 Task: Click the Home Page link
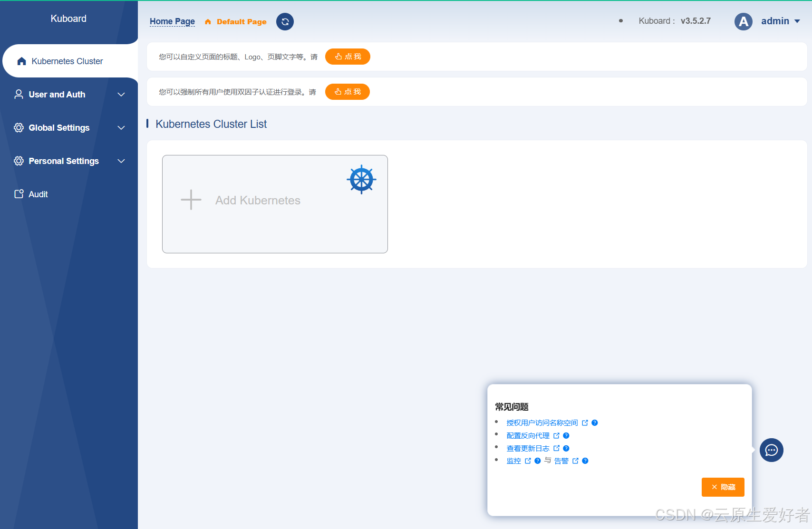172,21
